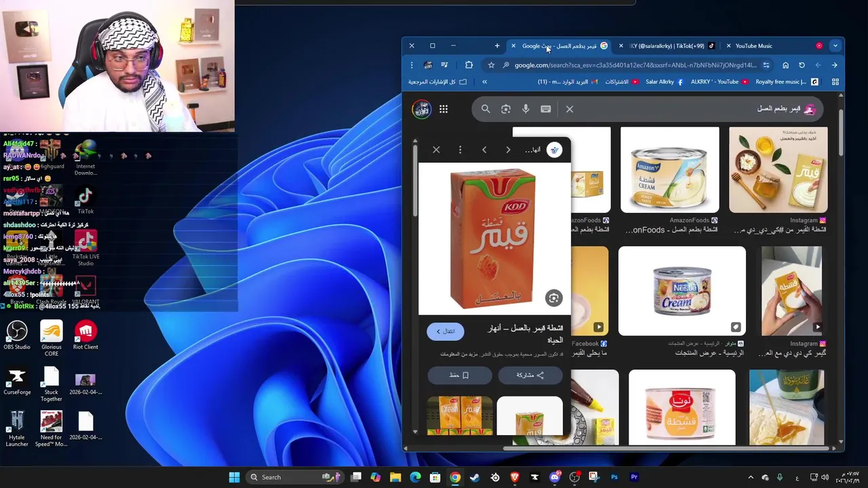Click the site settings icon in the address bar
The height and width of the screenshot is (488, 868).
766,65
